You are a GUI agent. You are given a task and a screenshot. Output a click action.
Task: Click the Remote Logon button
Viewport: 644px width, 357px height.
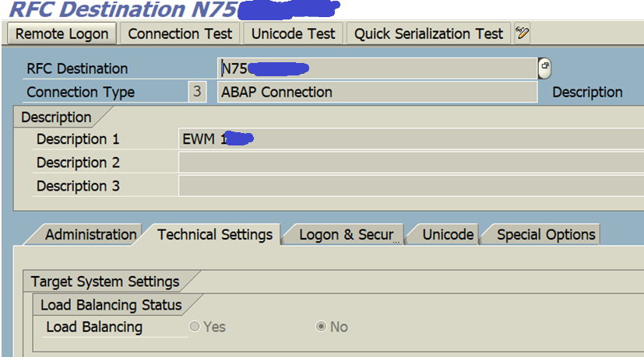point(62,33)
